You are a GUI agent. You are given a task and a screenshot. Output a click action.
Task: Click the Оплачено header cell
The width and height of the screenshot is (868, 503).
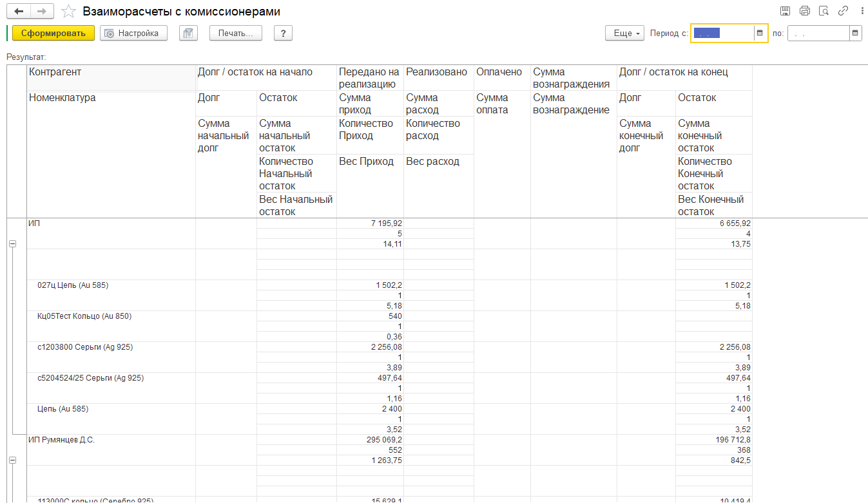pos(502,77)
